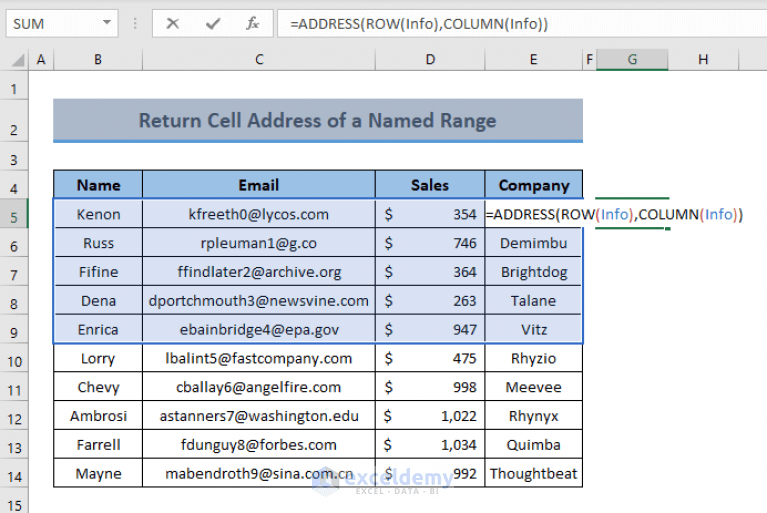Viewport: 767px width, 513px height.
Task: Confirm formula with the checkmark icon
Action: [x=213, y=23]
